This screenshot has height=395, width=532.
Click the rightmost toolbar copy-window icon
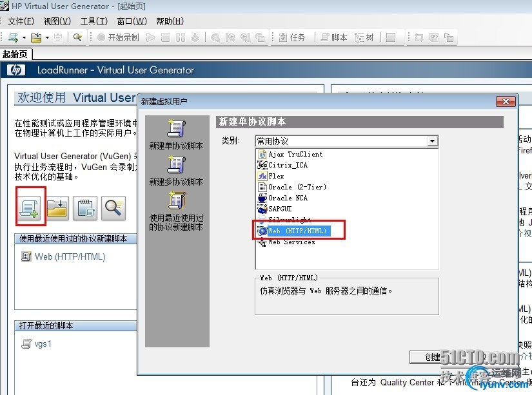449,37
